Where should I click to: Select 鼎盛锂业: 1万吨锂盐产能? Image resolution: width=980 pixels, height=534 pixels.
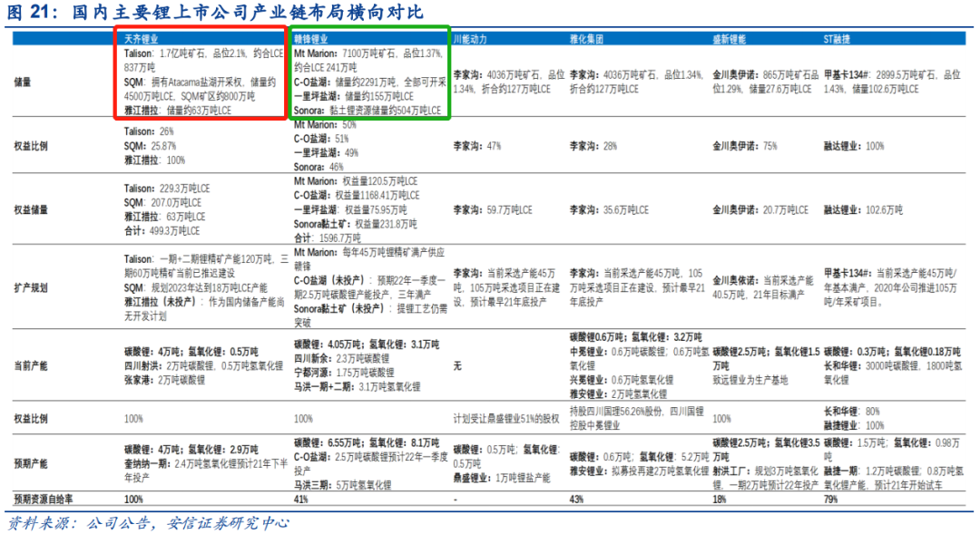tap(502, 479)
